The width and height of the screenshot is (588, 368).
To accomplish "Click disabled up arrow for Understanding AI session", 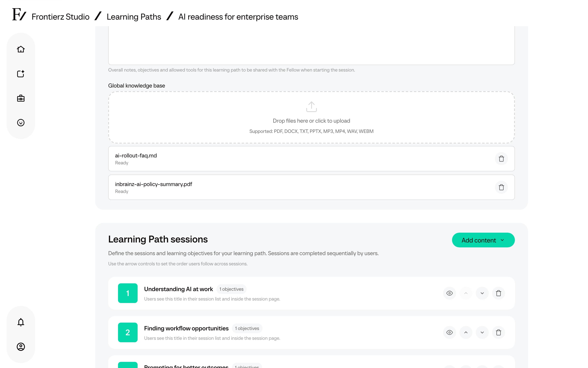I will [466, 293].
